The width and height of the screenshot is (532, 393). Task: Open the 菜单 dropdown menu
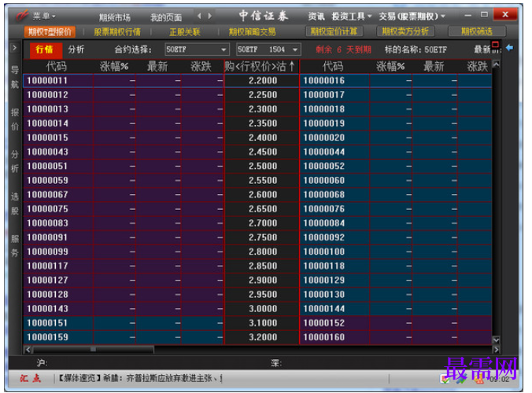click(44, 16)
